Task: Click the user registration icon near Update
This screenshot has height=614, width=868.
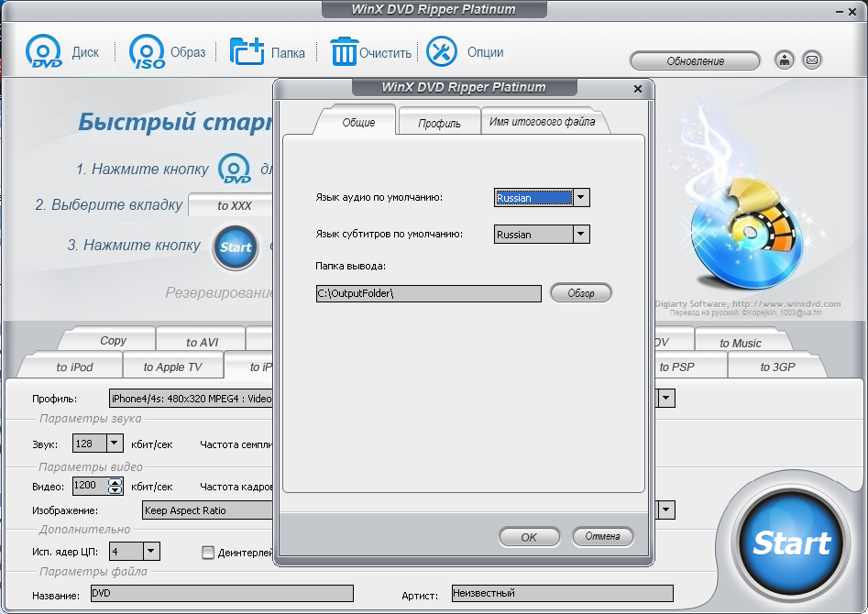Action: click(785, 60)
